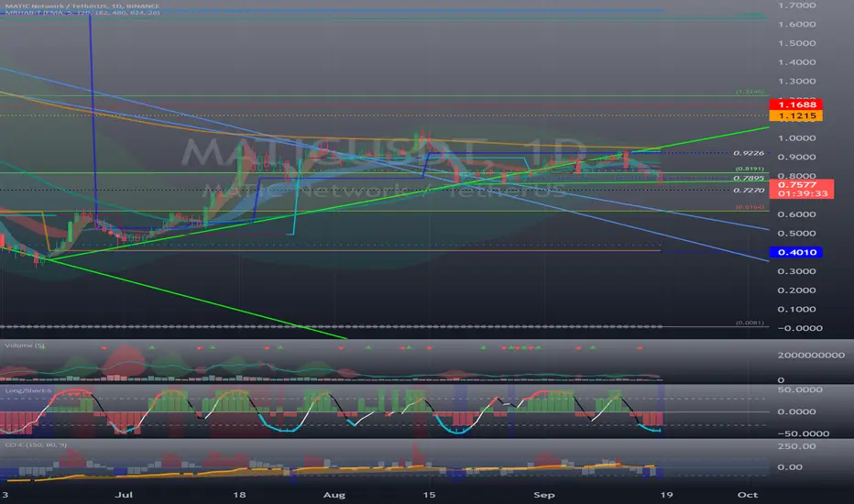Click the Aug date on time axis
This screenshot has width=854, height=504.
pos(334,495)
